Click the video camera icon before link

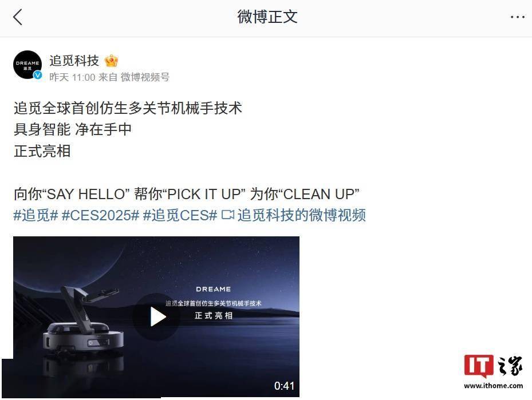click(x=228, y=215)
